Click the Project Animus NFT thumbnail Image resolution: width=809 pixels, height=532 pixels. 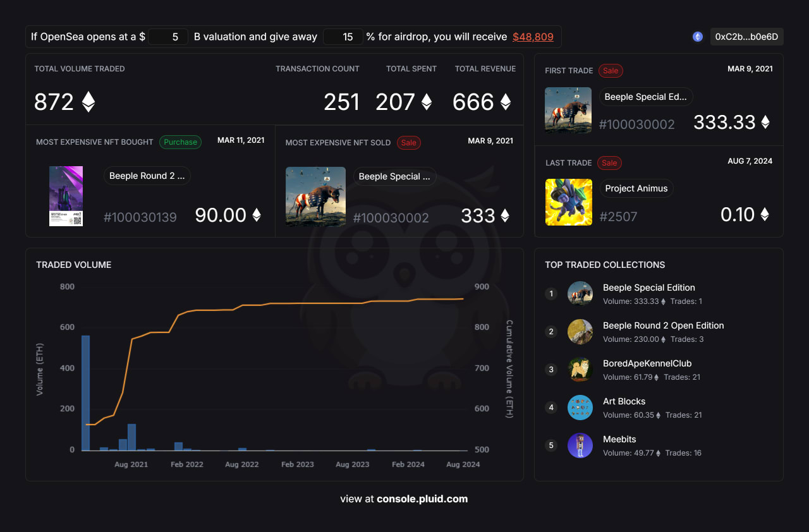[568, 202]
